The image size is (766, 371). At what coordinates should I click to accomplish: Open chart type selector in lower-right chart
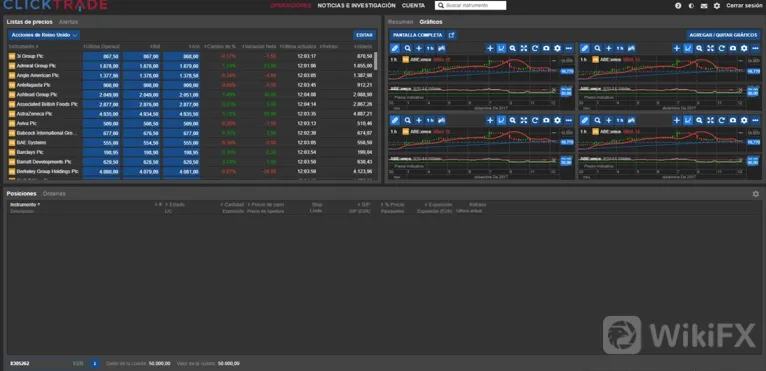(x=631, y=120)
